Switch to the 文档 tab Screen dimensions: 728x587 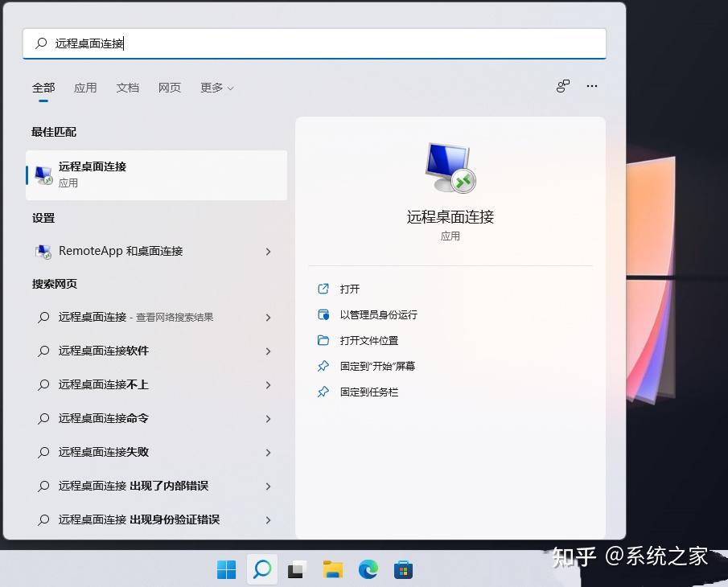pyautogui.click(x=128, y=88)
